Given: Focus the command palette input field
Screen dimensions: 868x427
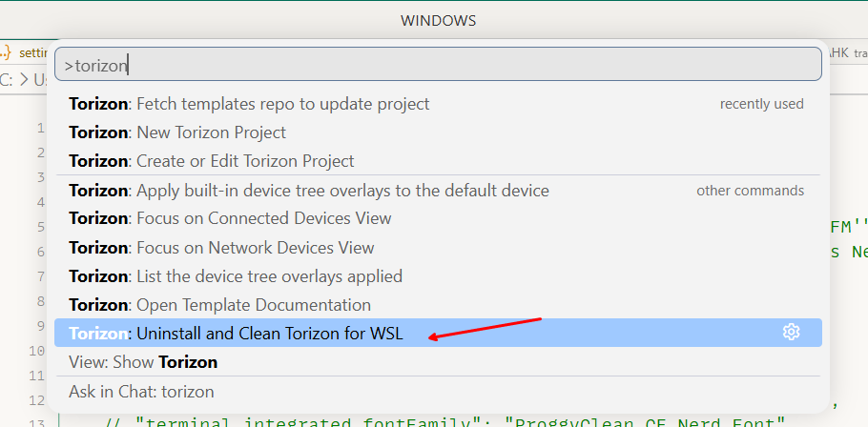Looking at the screenshot, I should pyautogui.click(x=438, y=65).
